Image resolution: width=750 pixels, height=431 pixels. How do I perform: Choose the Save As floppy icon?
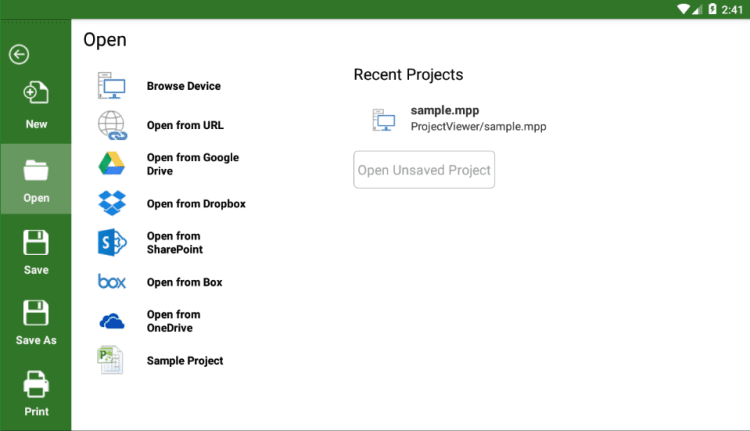36,313
